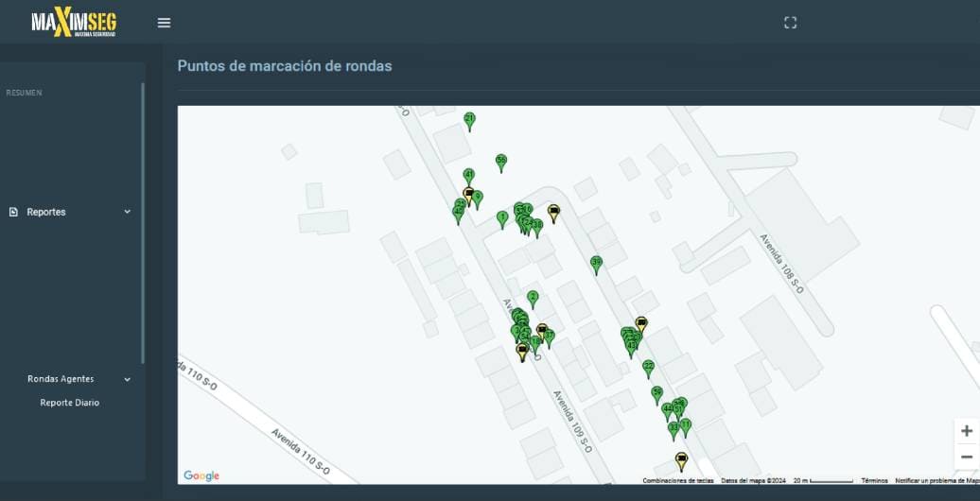Select green map marker 43
Viewport: 980px width, 501px height.
tap(631, 349)
